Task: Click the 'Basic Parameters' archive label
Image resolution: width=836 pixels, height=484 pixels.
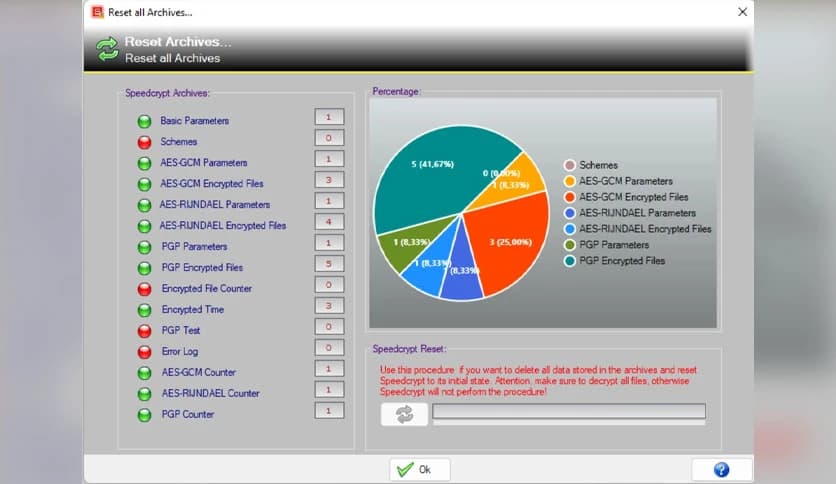Action: 195,121
